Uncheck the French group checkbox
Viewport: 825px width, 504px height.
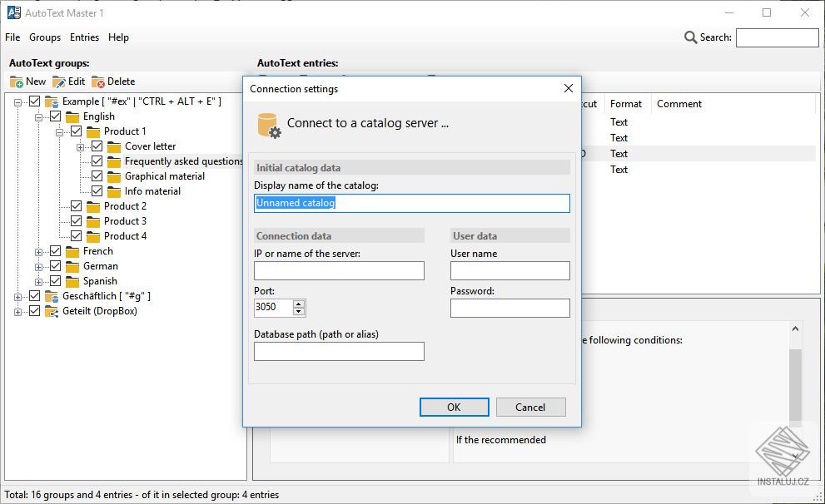click(x=55, y=251)
